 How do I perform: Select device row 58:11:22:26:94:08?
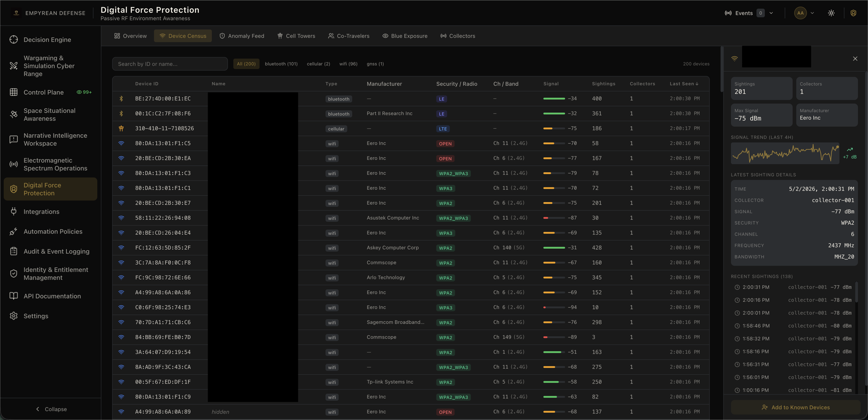(411, 218)
